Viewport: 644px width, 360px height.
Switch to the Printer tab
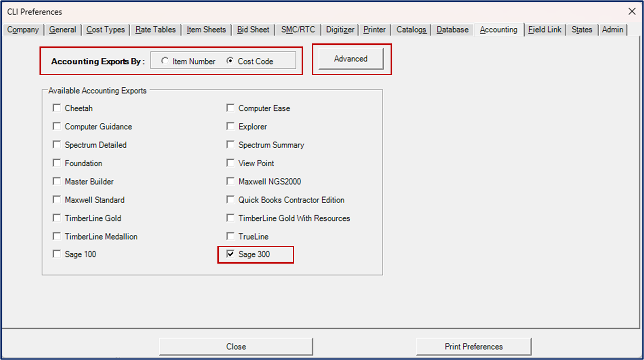(x=375, y=30)
